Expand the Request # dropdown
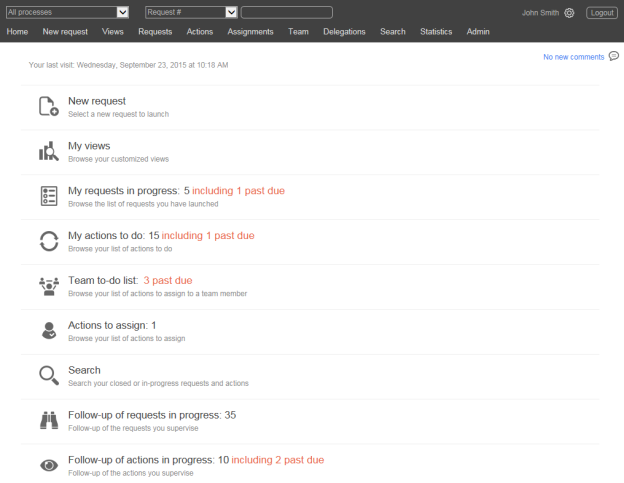This screenshot has width=624, height=483. pos(231,12)
